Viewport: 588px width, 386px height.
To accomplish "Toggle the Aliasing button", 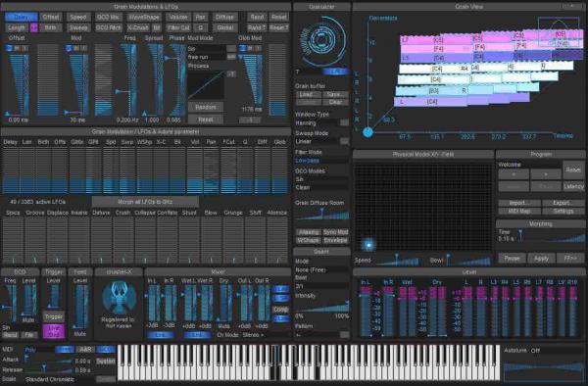I will click(x=309, y=232).
